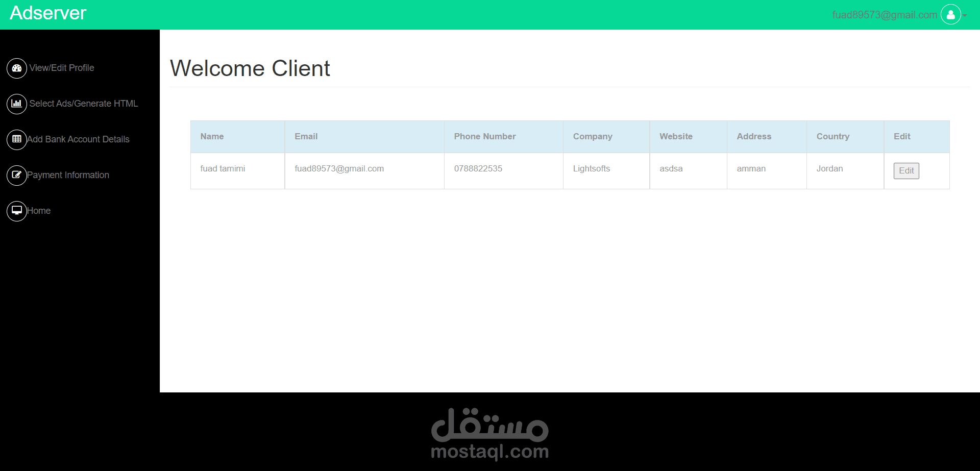Select the 'Jordan' country cell

(x=845, y=171)
